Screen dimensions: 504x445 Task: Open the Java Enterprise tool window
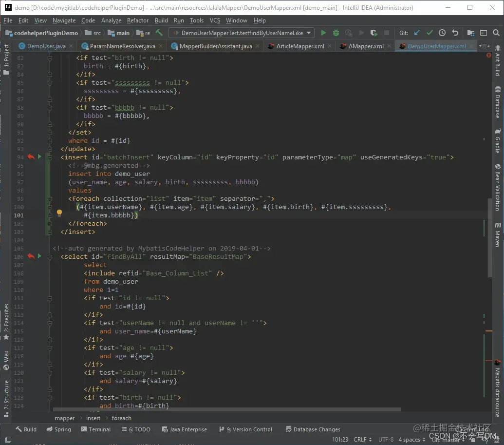tap(185, 429)
